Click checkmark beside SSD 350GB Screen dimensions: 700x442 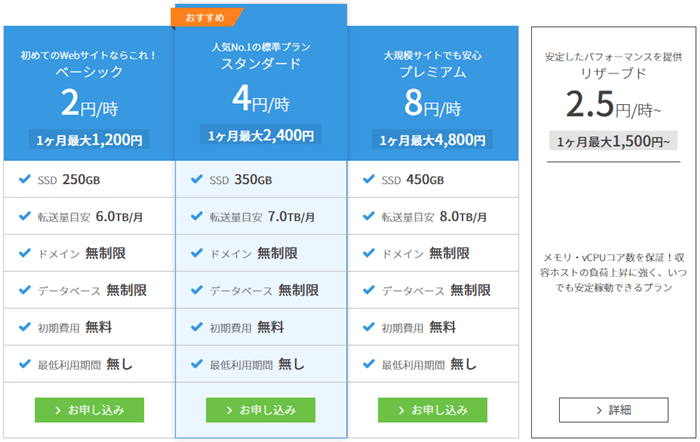(197, 179)
